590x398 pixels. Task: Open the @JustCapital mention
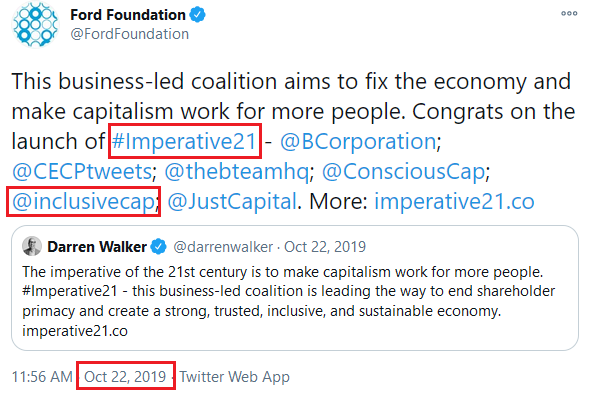tap(232, 202)
